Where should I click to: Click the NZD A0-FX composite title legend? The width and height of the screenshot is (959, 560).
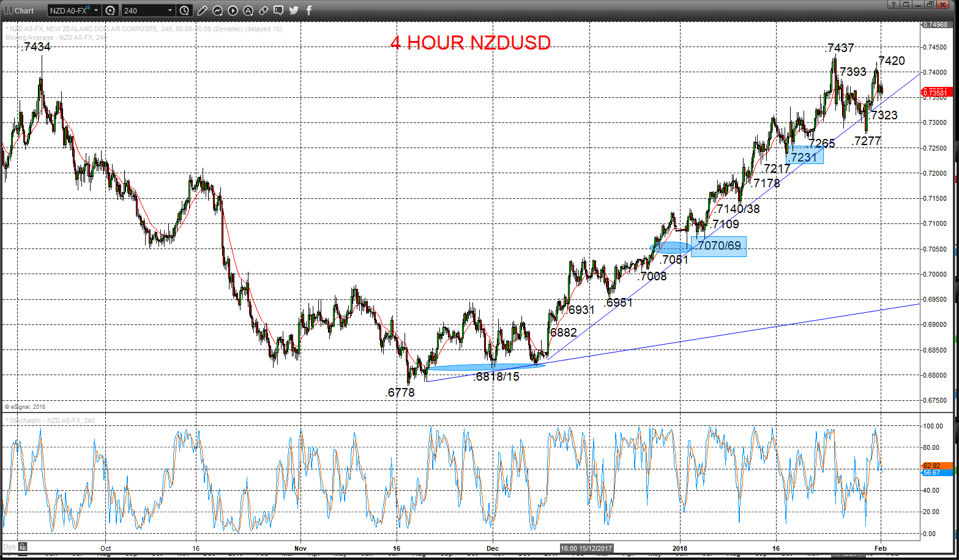click(x=144, y=29)
